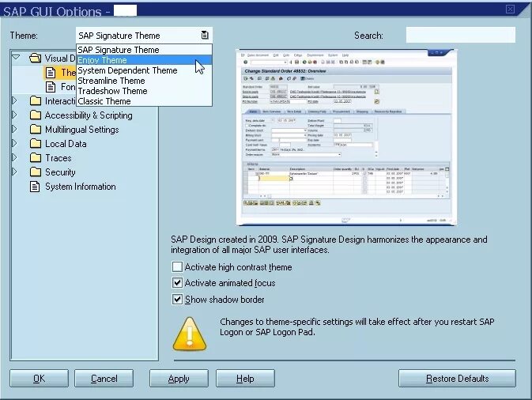Click the yellow warning triangle icon
This screenshot has width=532, height=400.
click(189, 334)
